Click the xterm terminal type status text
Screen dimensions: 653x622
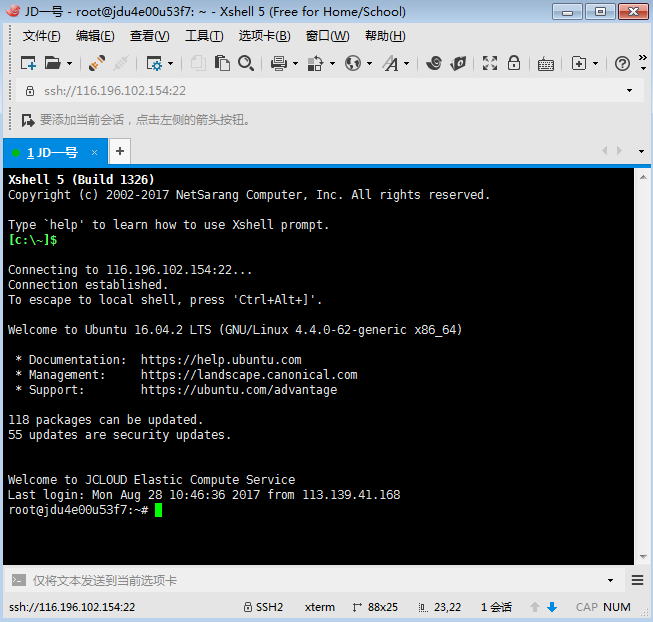pos(319,607)
